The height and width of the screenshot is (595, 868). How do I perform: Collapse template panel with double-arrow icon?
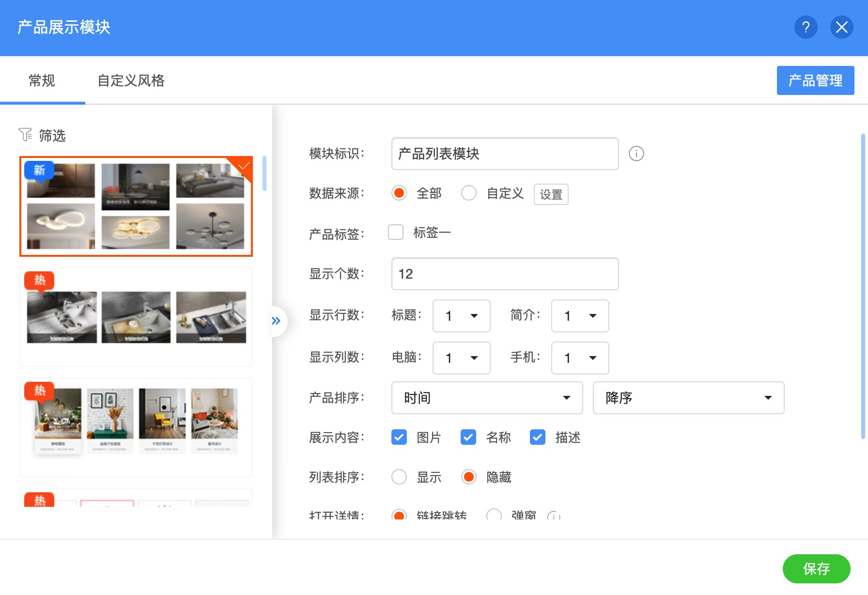277,321
